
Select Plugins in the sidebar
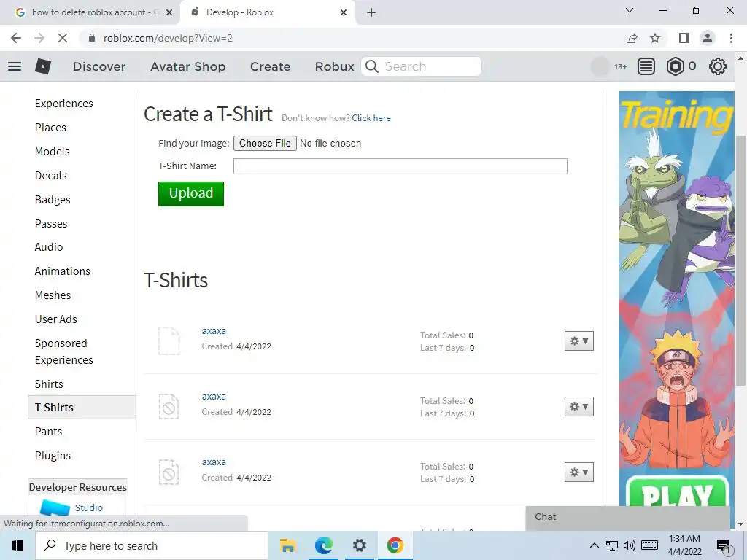pyautogui.click(x=53, y=456)
